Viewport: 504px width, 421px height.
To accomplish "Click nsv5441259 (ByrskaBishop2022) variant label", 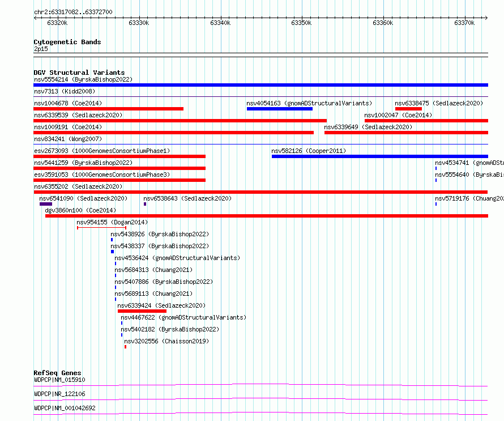I will (x=83, y=163).
